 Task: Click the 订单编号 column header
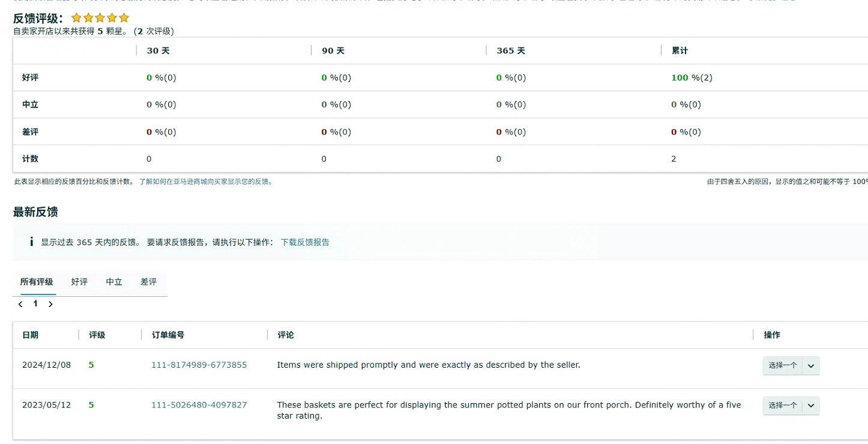(167, 335)
